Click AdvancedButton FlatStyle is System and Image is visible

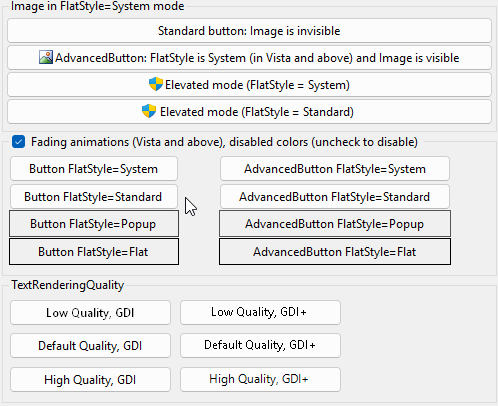point(249,58)
